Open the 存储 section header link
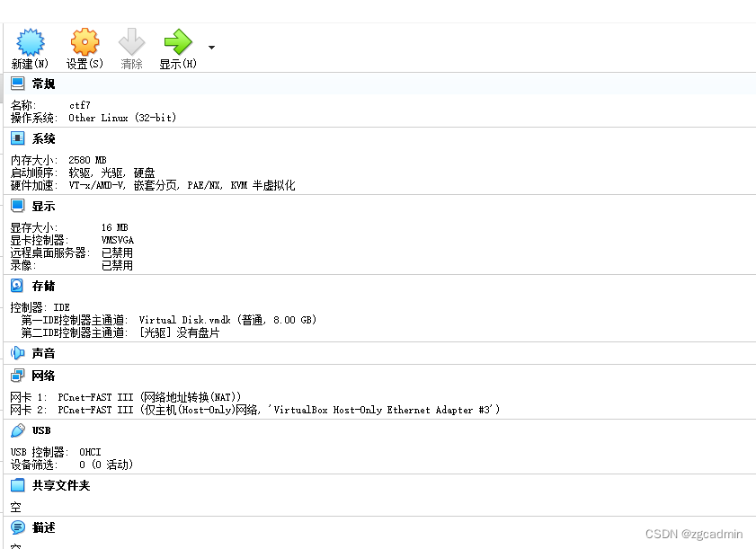The height and width of the screenshot is (549, 756). pos(43,286)
